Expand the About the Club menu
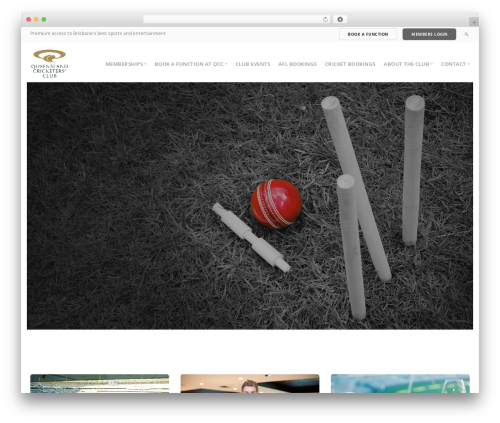 pyautogui.click(x=408, y=64)
